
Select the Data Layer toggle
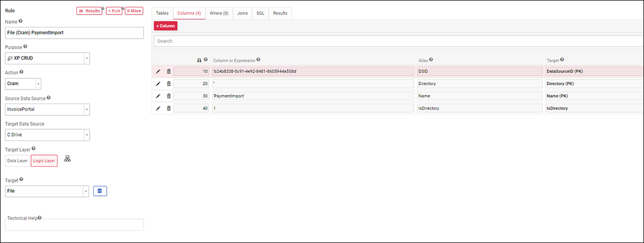click(x=17, y=161)
